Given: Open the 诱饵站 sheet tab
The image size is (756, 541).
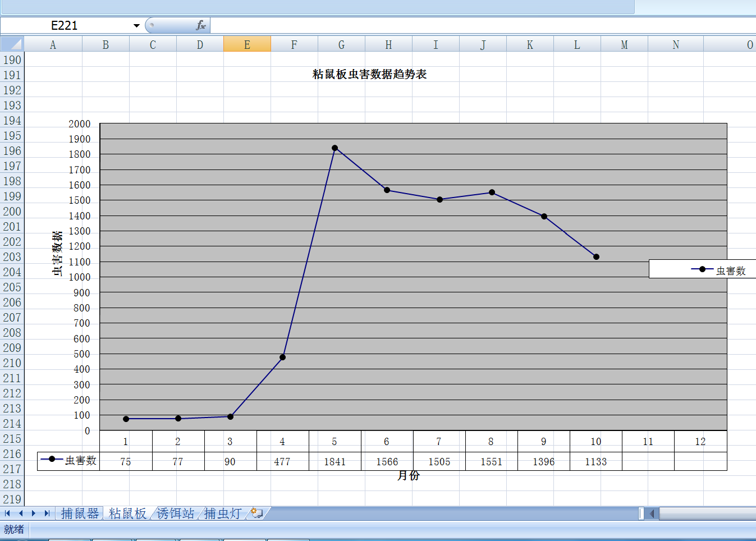Looking at the screenshot, I should pyautogui.click(x=175, y=513).
